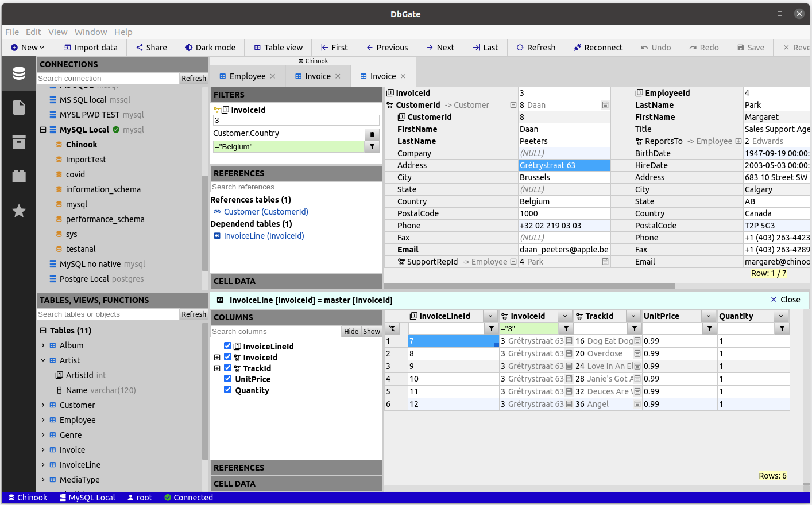The width and height of the screenshot is (812, 505).
Task: Toggle the Quantity column checkbox
Action: [x=228, y=390]
